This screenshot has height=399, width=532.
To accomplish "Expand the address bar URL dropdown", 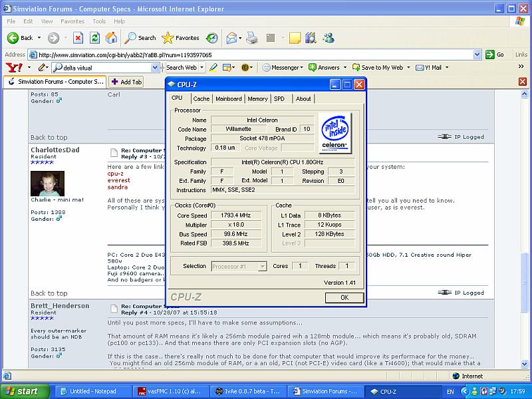I will pos(477,55).
